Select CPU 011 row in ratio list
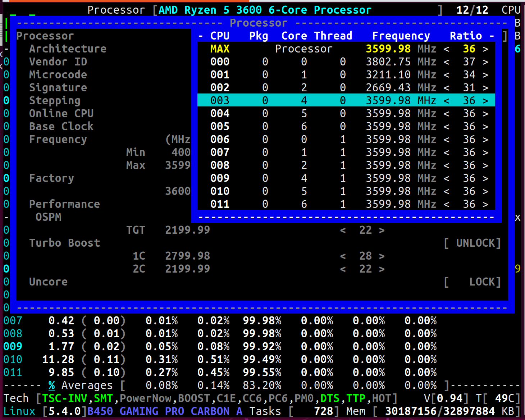This screenshot has width=525, height=420. pyautogui.click(x=346, y=204)
